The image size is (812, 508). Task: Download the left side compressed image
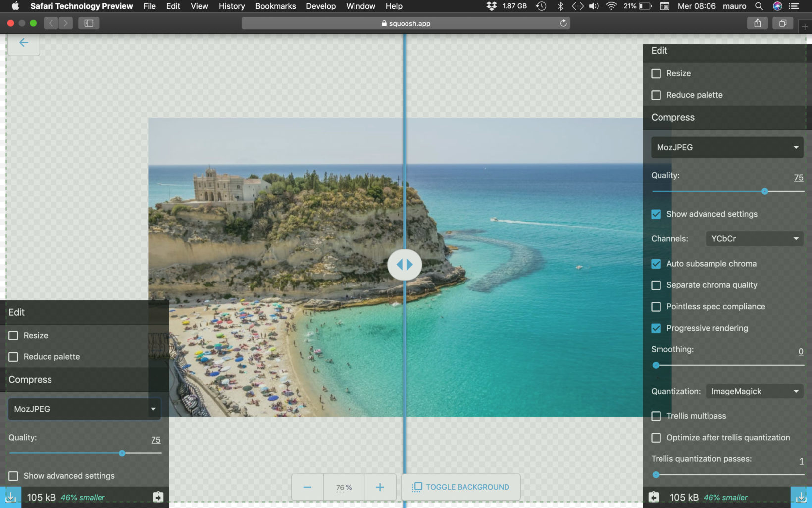[10, 497]
